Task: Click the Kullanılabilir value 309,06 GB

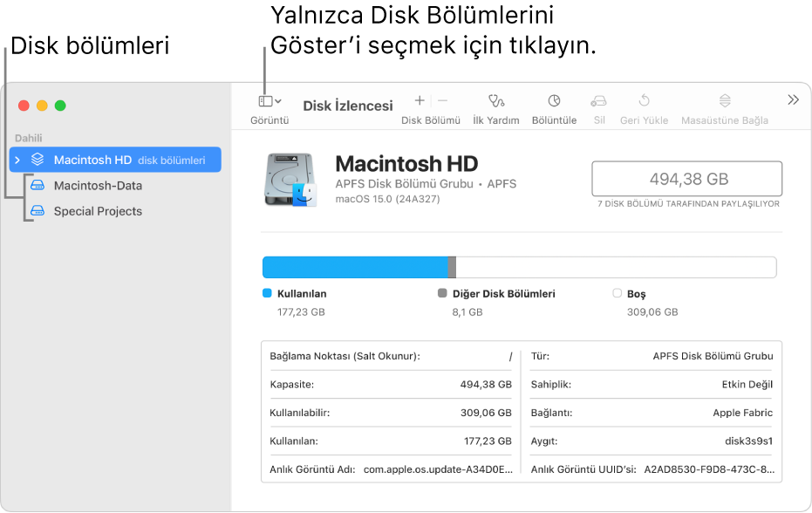Action: pos(486,413)
